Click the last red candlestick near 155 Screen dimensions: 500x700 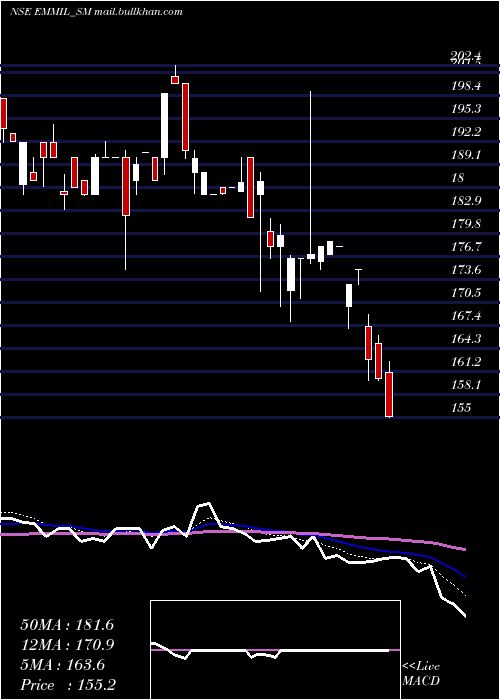pyautogui.click(x=389, y=394)
